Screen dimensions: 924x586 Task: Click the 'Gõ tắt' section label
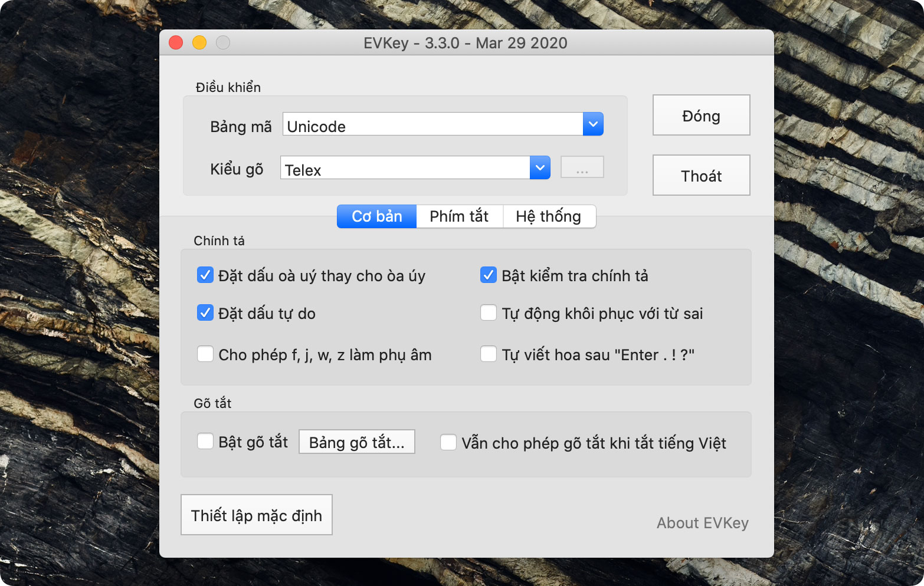pyautogui.click(x=212, y=403)
